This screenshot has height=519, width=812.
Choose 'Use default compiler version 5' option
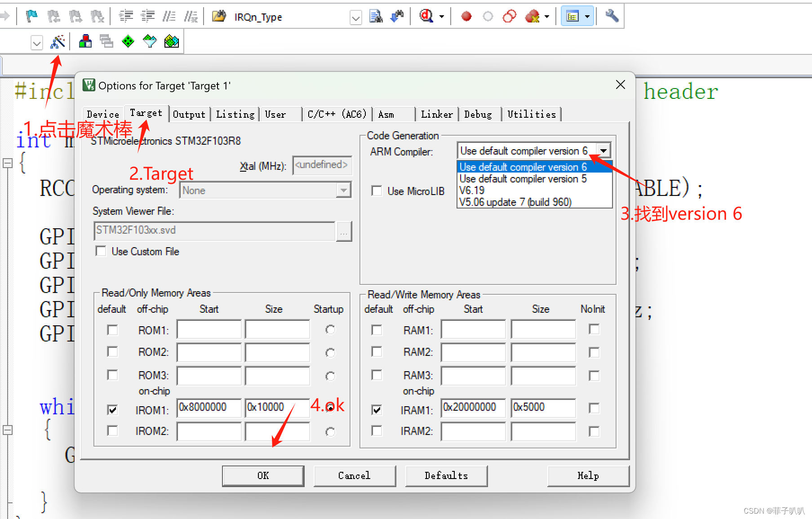tap(534, 178)
